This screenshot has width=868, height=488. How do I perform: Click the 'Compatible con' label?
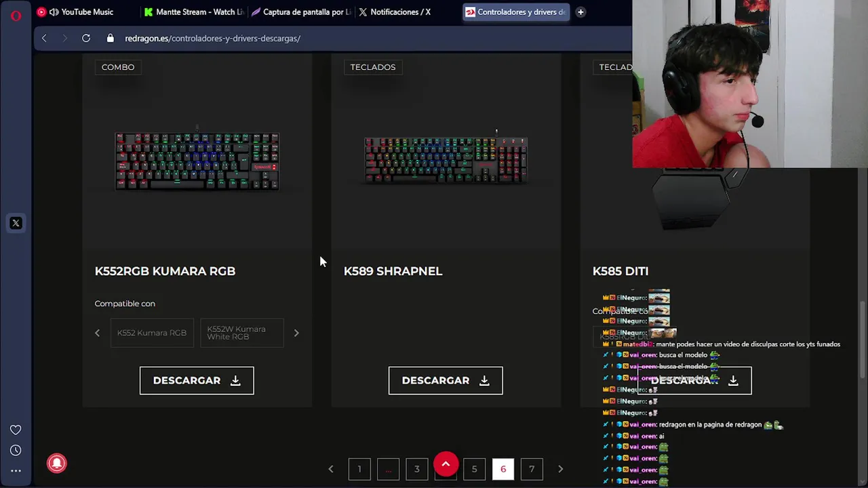(x=125, y=304)
